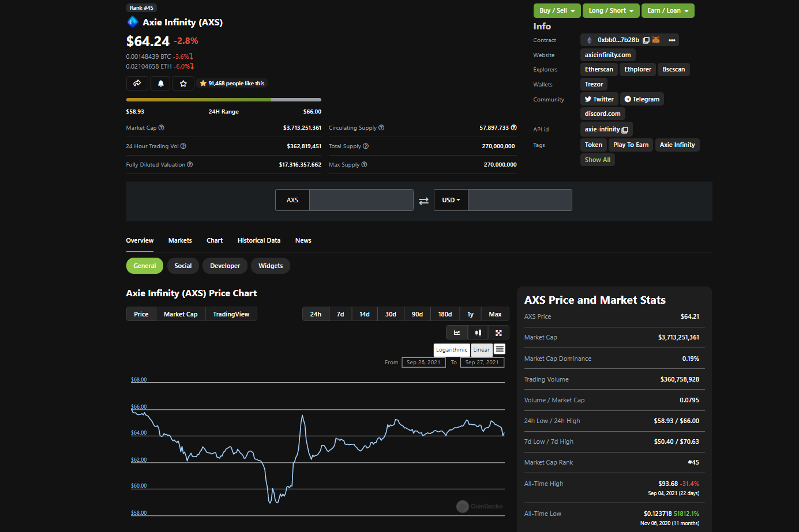Click the share arrow icon
The width and height of the screenshot is (799, 532).
click(x=137, y=84)
